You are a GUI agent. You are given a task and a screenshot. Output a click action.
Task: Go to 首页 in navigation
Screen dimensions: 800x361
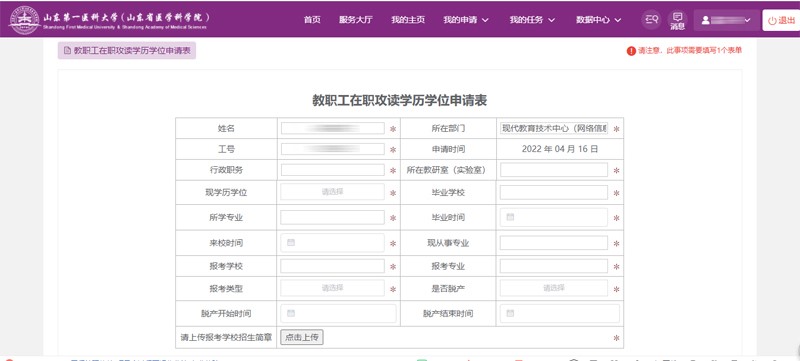click(x=312, y=20)
